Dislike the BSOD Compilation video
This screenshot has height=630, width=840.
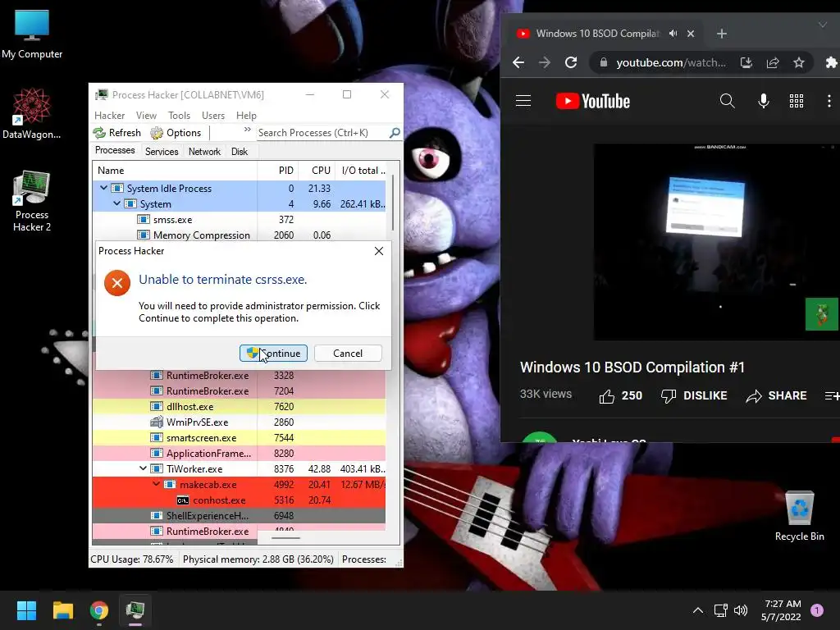[x=694, y=396]
